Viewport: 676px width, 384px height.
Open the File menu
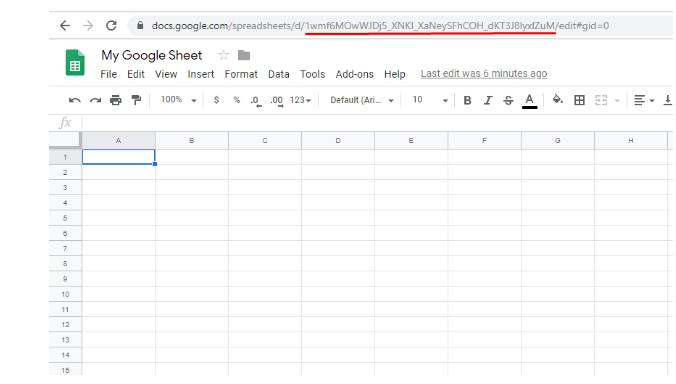pyautogui.click(x=109, y=75)
